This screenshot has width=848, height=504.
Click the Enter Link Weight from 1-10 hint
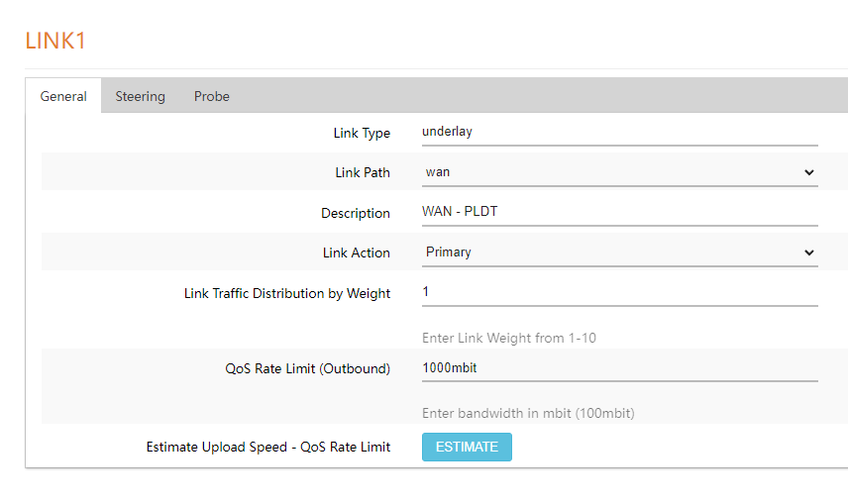point(508,338)
